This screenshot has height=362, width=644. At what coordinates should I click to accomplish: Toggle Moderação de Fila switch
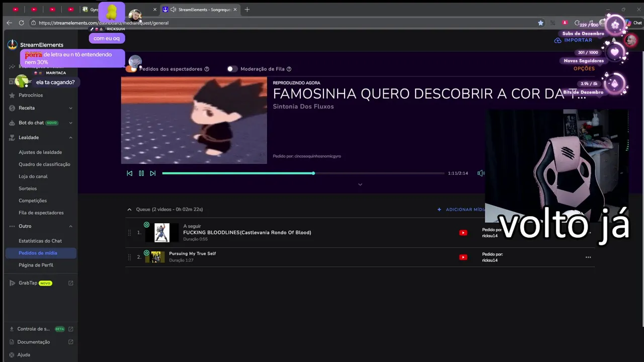231,69
